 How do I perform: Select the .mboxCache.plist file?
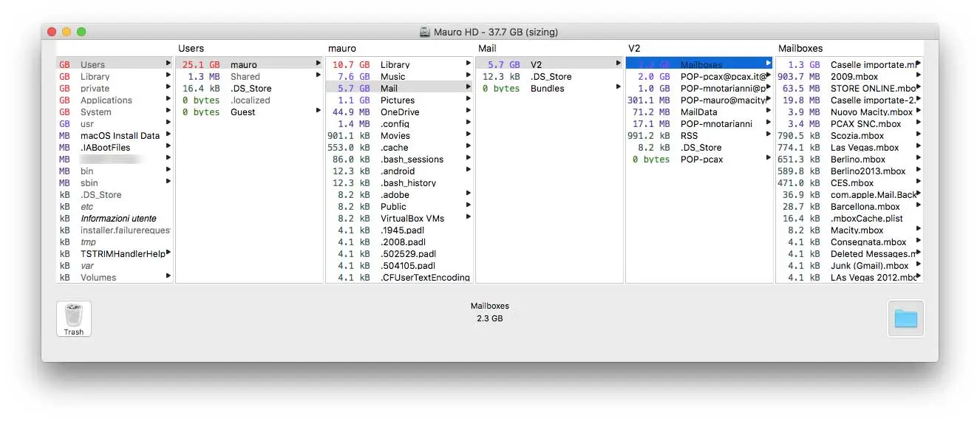[849, 219]
